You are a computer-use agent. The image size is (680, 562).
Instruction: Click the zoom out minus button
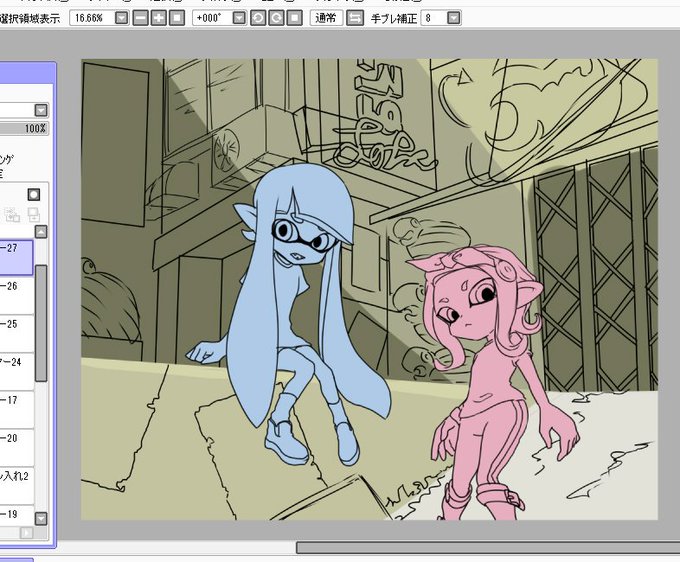[x=141, y=18]
